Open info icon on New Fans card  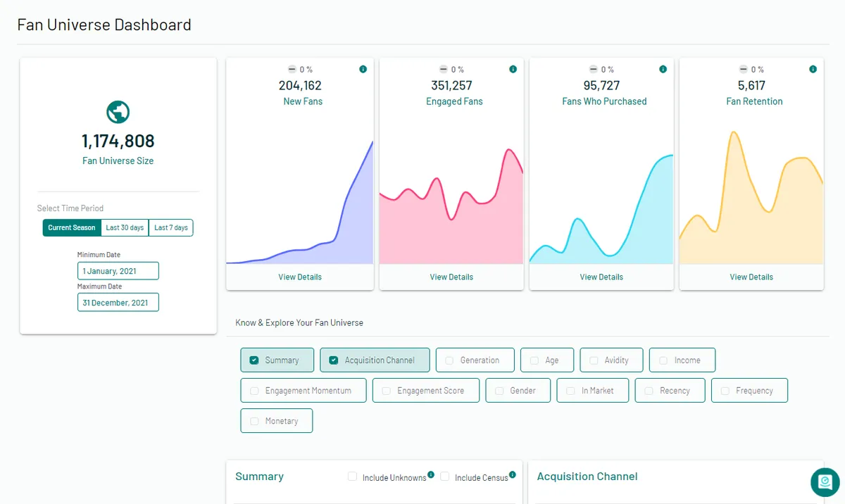tap(363, 69)
